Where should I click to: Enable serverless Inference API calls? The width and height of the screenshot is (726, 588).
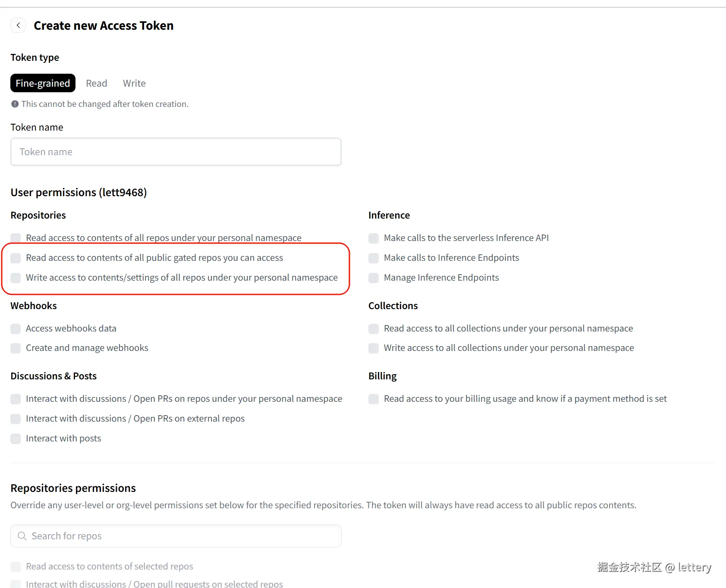coord(374,238)
